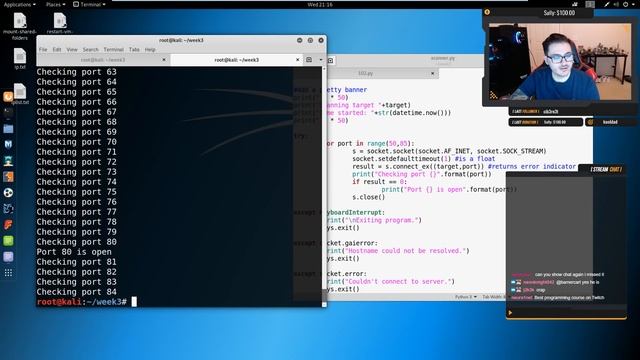Image resolution: width=640 pixels, height=360 pixels.
Task: Open the View menu in the terminal
Action: (72, 49)
